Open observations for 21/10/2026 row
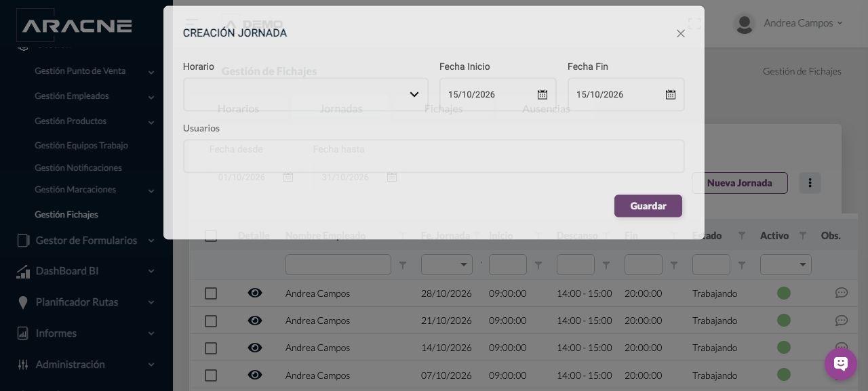The width and height of the screenshot is (868, 391). (842, 321)
